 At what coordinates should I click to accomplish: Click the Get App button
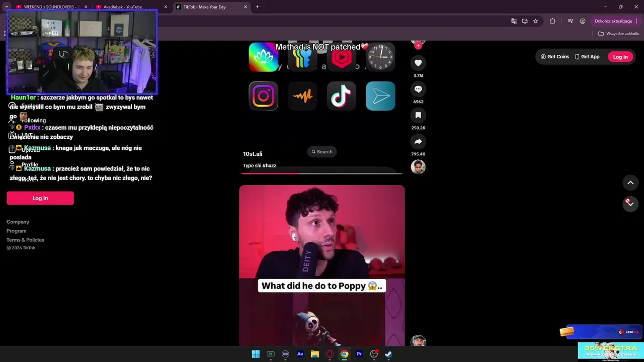[587, 57]
